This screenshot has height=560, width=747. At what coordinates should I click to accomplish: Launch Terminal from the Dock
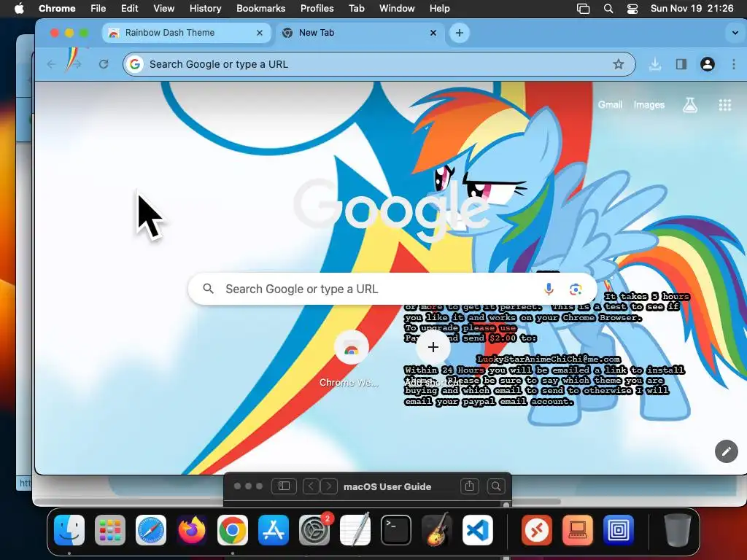tap(396, 530)
